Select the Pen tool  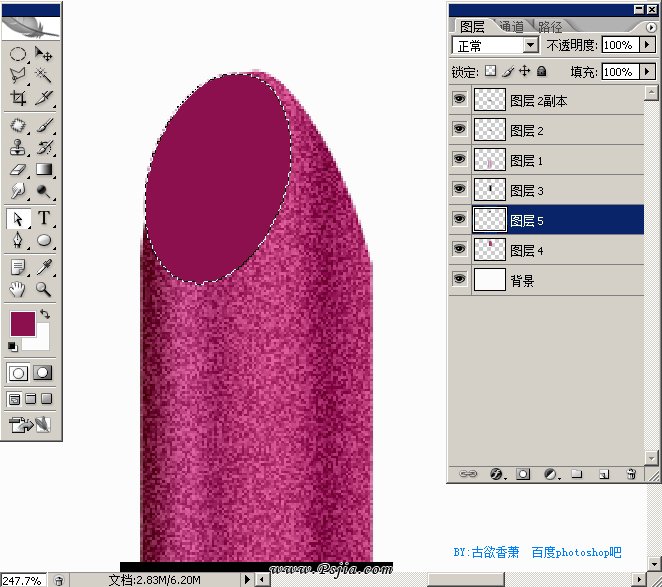[x=18, y=240]
